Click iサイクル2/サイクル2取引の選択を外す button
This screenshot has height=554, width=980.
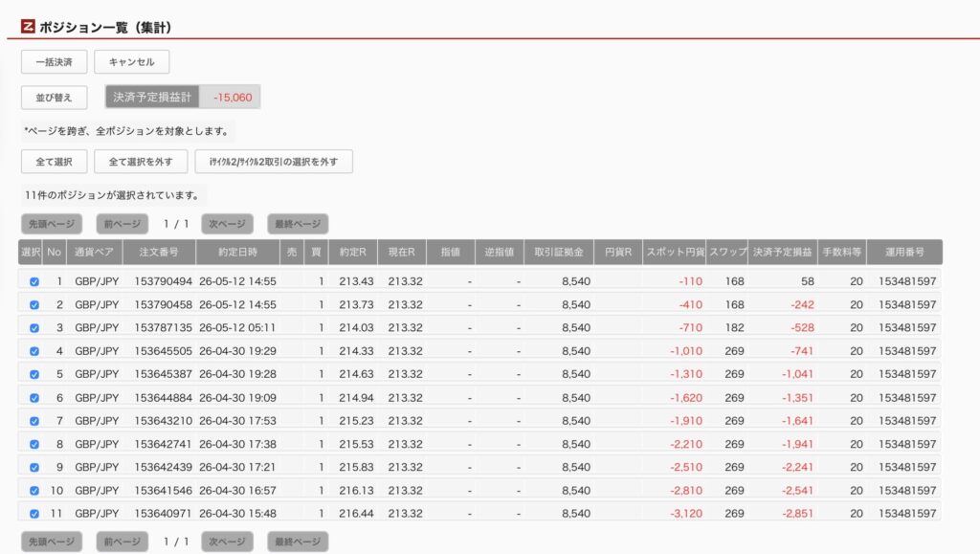pyautogui.click(x=274, y=162)
